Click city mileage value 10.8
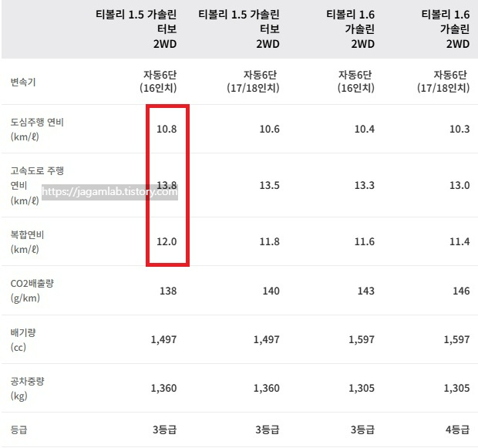 [167, 129]
